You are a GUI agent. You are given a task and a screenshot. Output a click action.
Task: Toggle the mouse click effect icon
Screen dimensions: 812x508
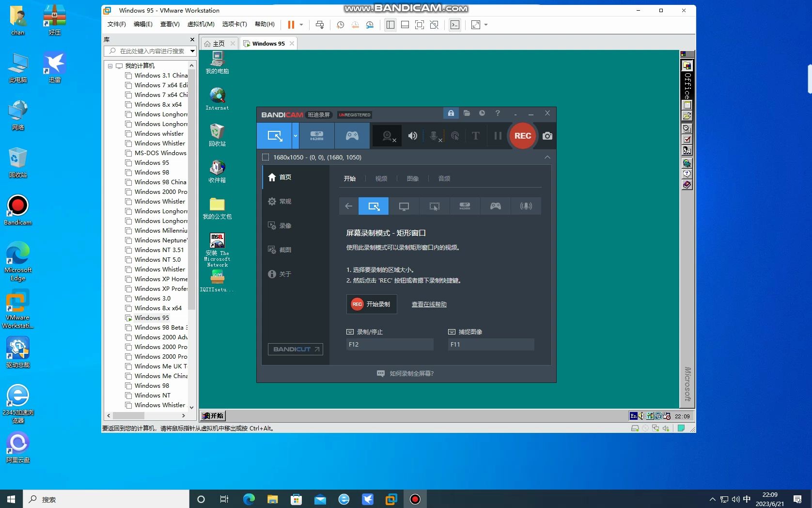point(455,136)
